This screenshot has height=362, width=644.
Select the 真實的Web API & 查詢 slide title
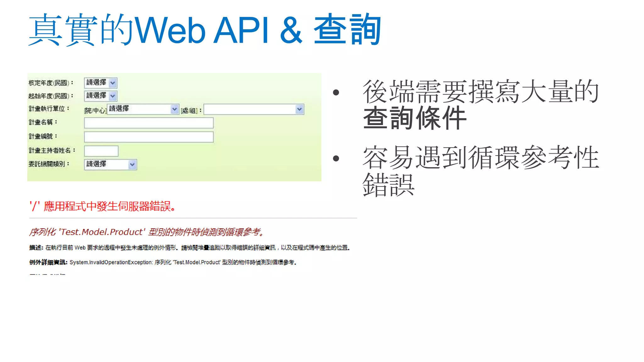pyautogui.click(x=205, y=30)
